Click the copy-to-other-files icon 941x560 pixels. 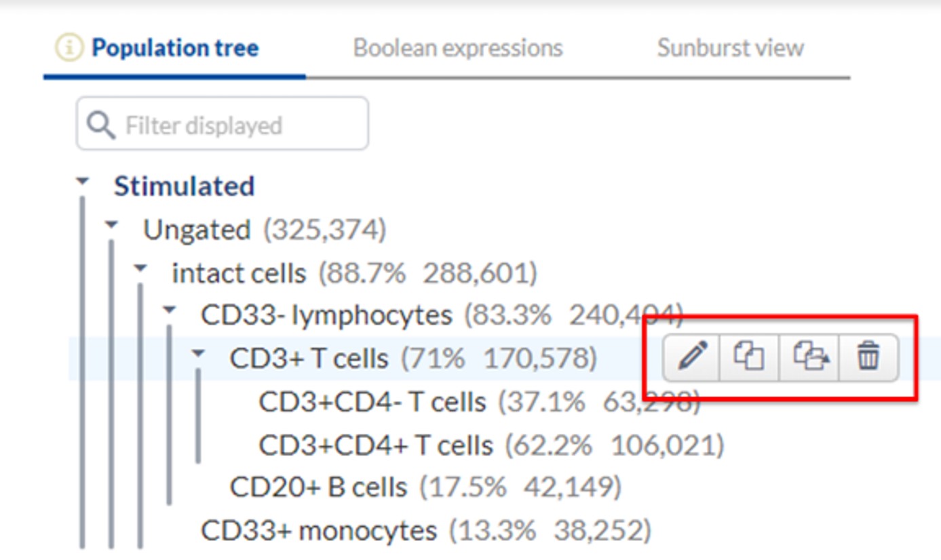click(x=809, y=356)
